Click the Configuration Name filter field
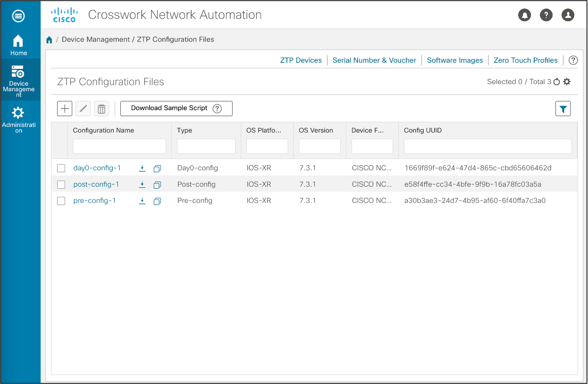 (119, 146)
